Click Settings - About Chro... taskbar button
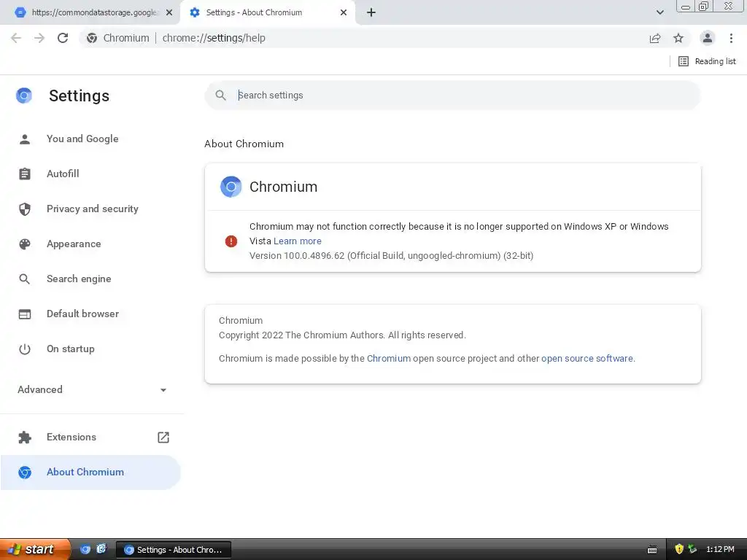Viewport: 747px width, 560px height. (174, 550)
